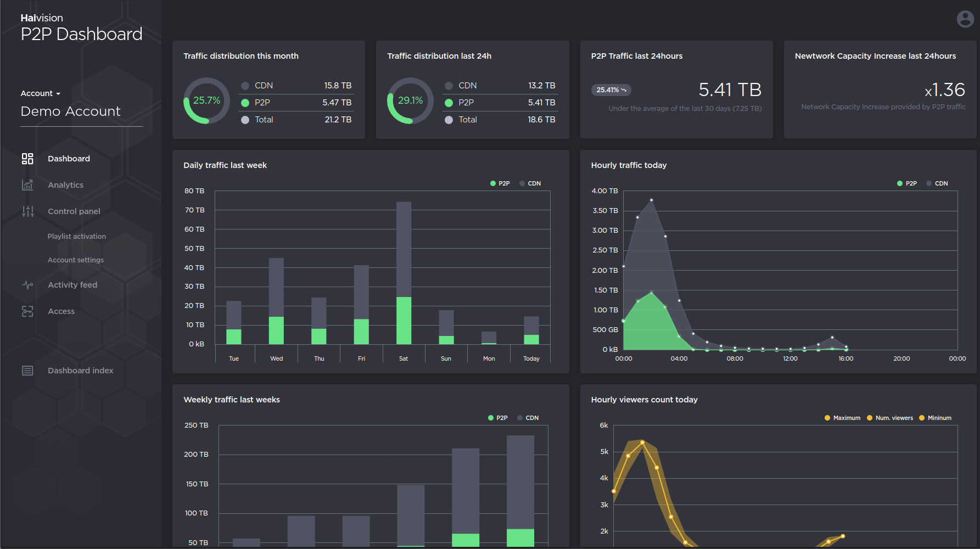Screen dimensions: 980x549
Task: Click the 25.7% donut progress ring
Action: coord(206,100)
